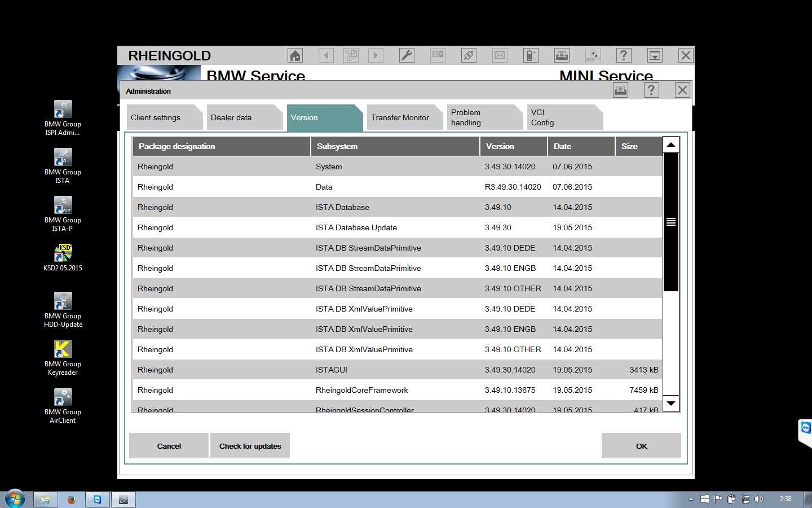Click the minimize-to-tray icon in main toolbar
The image size is (812, 508).
coord(655,55)
